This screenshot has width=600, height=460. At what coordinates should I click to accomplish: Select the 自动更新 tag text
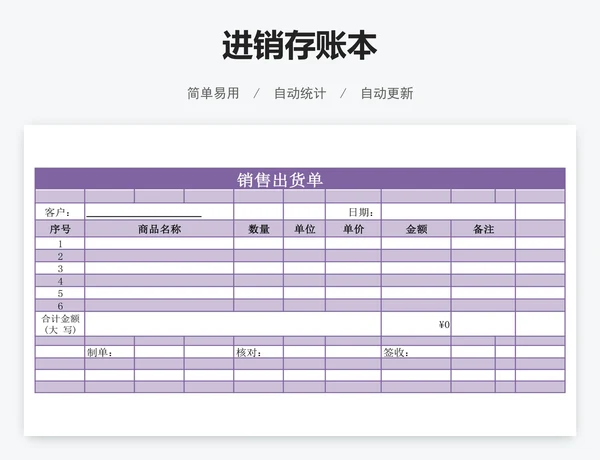click(387, 93)
